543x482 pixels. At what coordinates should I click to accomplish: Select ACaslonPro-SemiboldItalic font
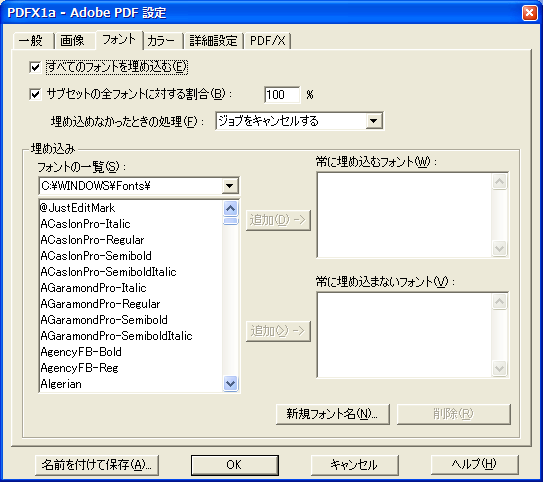point(131,272)
